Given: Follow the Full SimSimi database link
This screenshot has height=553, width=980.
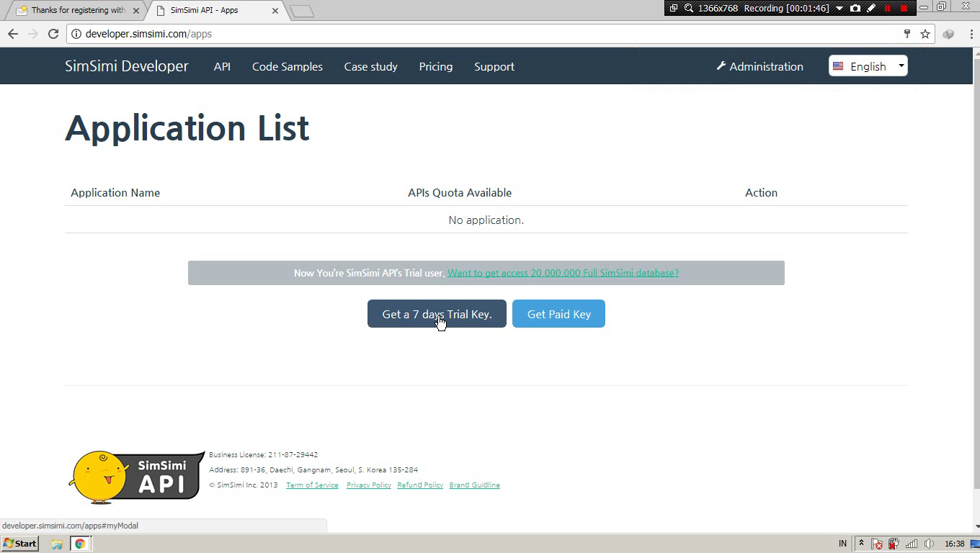Looking at the screenshot, I should [563, 273].
